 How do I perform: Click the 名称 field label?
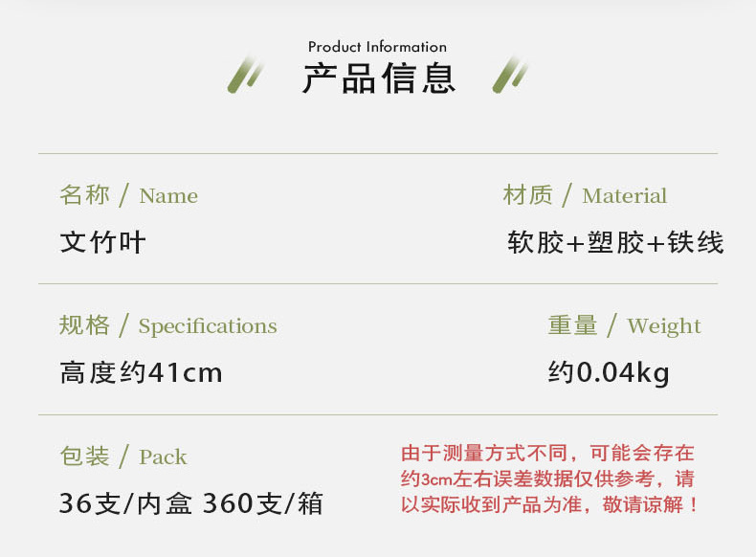coord(84,195)
